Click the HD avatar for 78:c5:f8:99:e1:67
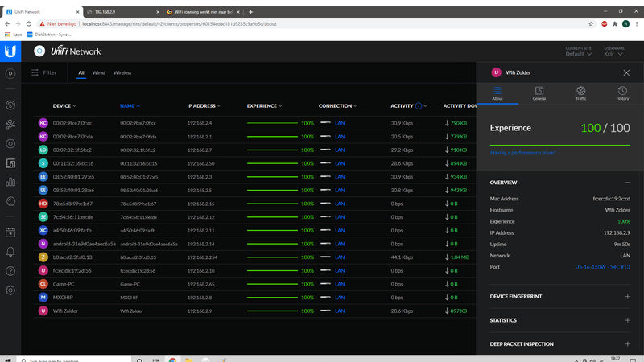This screenshot has height=362, width=644. 43,204
